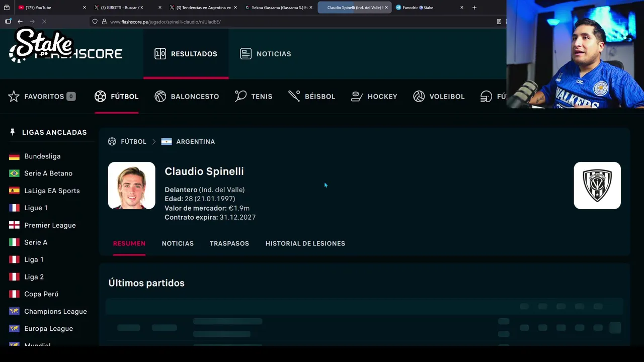Close the Claudio Spinelli browser tab
Screen dimensions: 644x362
point(386,8)
